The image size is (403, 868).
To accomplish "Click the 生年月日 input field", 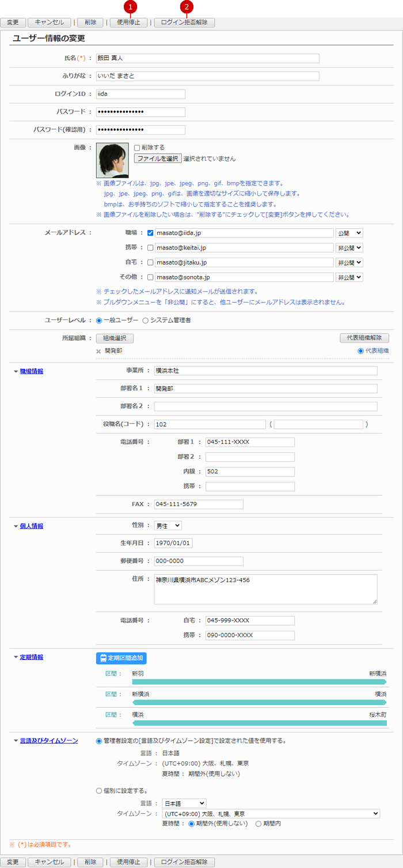I will click(x=173, y=543).
